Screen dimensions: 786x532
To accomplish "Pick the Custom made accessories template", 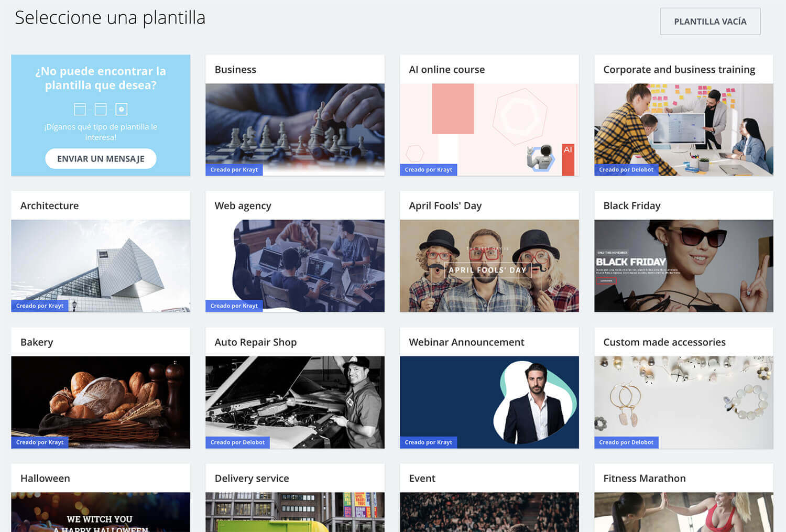I will (683, 401).
